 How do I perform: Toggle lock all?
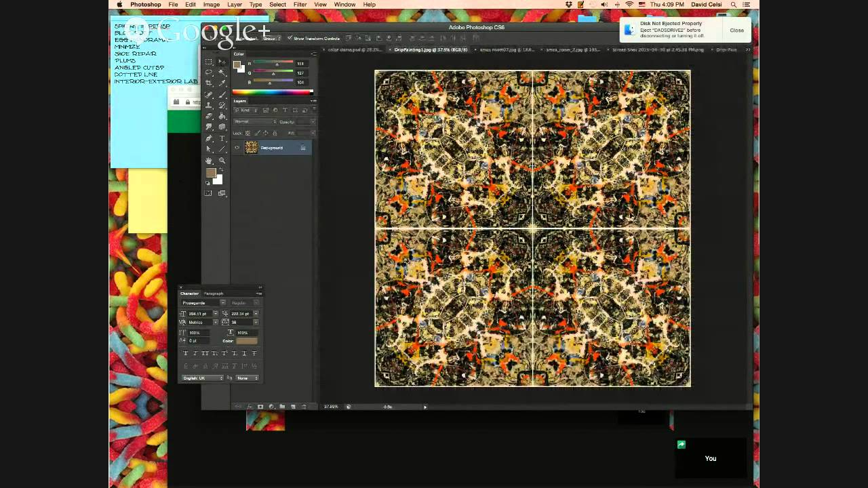275,133
